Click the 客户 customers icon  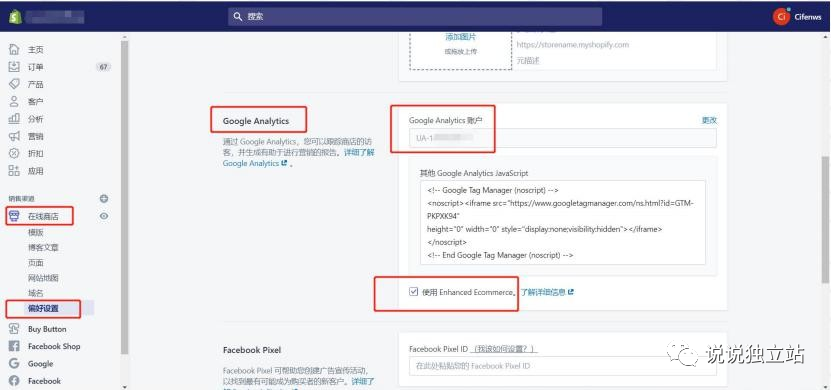pyautogui.click(x=14, y=101)
